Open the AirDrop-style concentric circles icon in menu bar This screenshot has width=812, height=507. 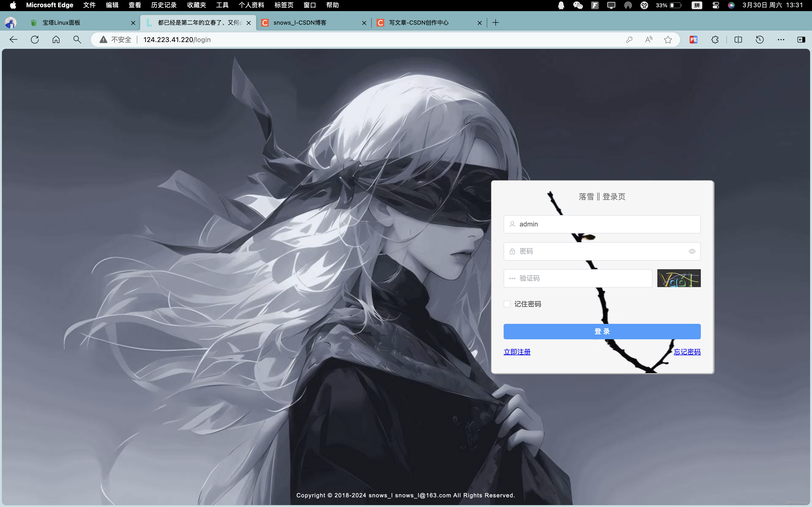628,5
